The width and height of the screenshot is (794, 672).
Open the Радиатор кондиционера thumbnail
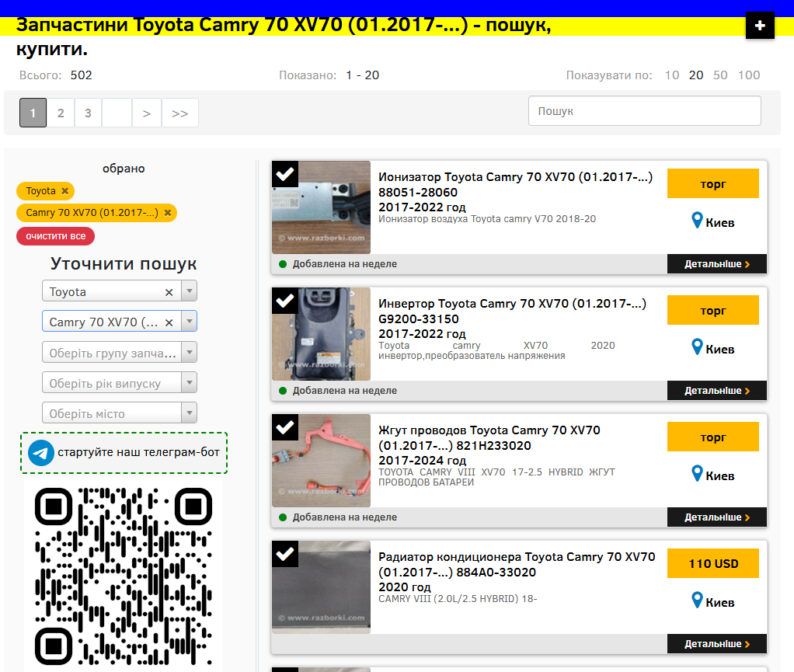coord(321,587)
